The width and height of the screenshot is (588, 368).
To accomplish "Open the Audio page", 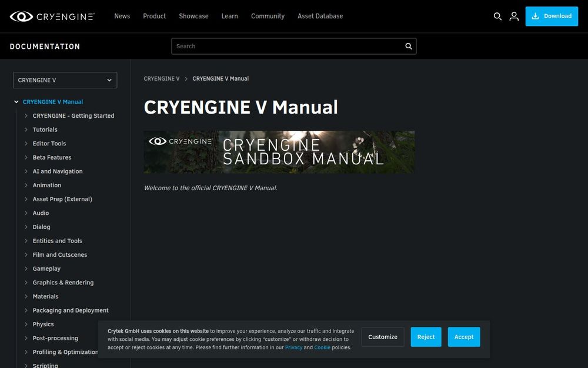I will click(41, 213).
